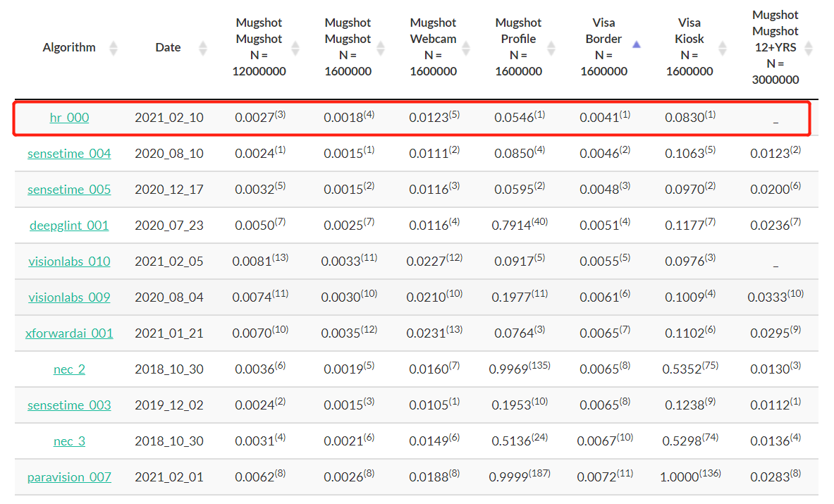This screenshot has height=504, width=834.
Task: Open sensetime_005 algorithm link
Action: tap(69, 190)
